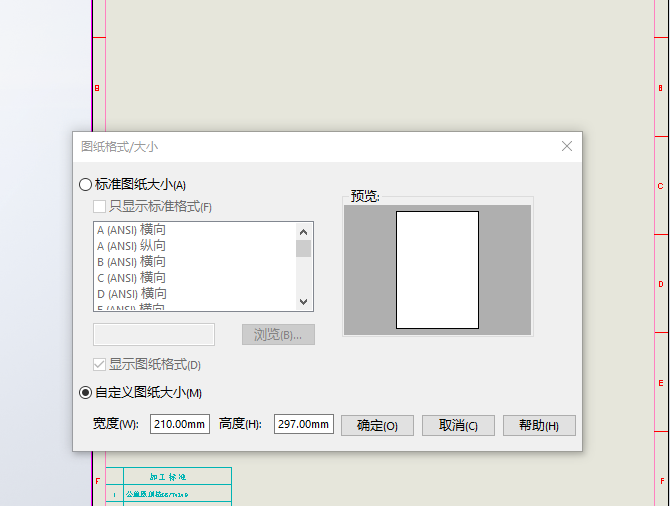Open help with the 帮助(H) button
Viewport: 670px width, 506px height.
pos(539,425)
